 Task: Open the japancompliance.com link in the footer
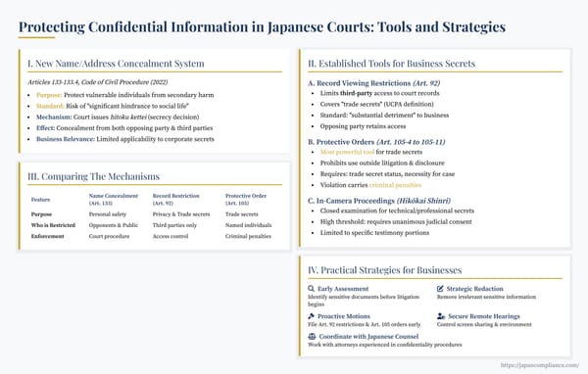point(540,365)
